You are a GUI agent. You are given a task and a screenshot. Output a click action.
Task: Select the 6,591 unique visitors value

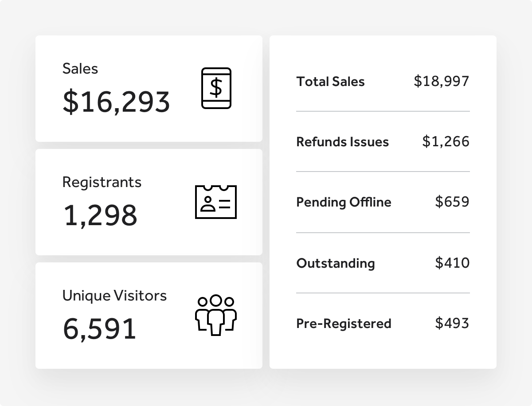[x=99, y=329]
